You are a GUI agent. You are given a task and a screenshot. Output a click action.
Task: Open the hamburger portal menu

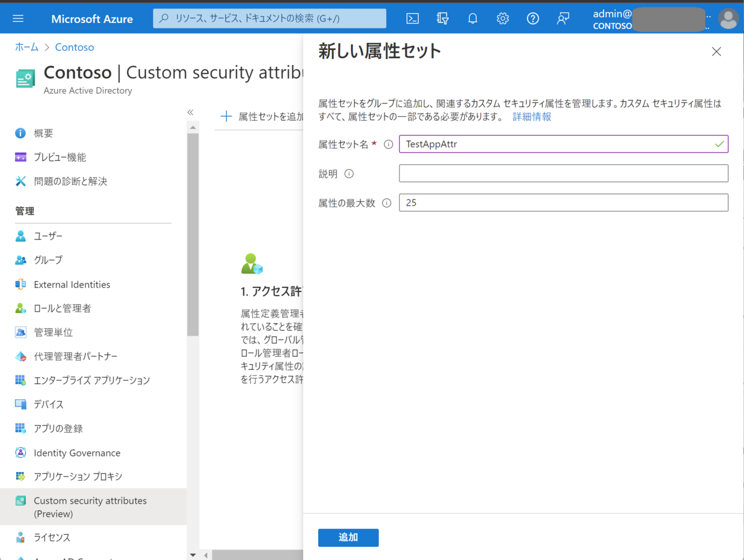pos(18,19)
